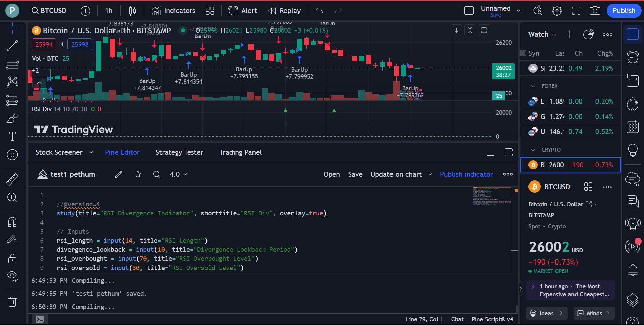
Task: Open Pine Editor more options menu
Action: click(508, 174)
